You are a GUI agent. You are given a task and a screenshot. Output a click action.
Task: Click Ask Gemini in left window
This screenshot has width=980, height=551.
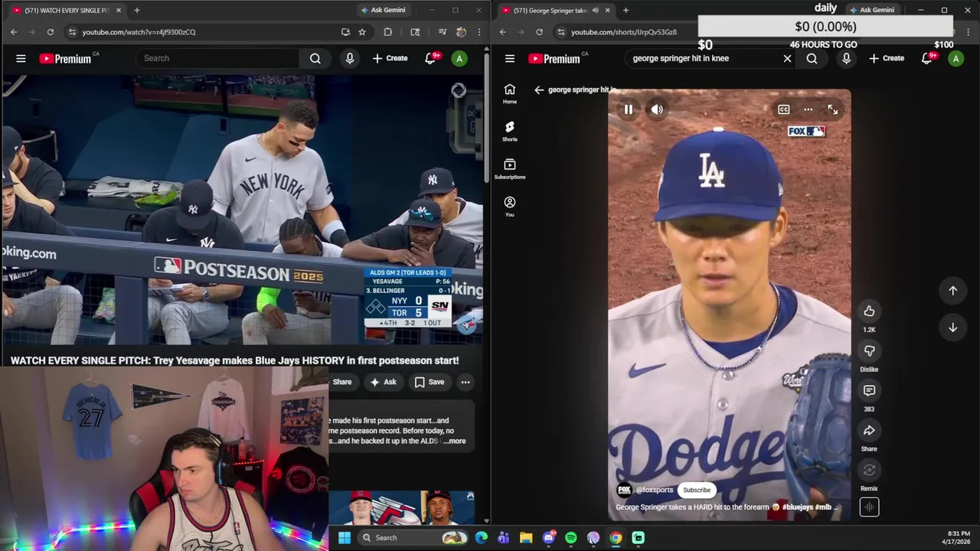382,10
